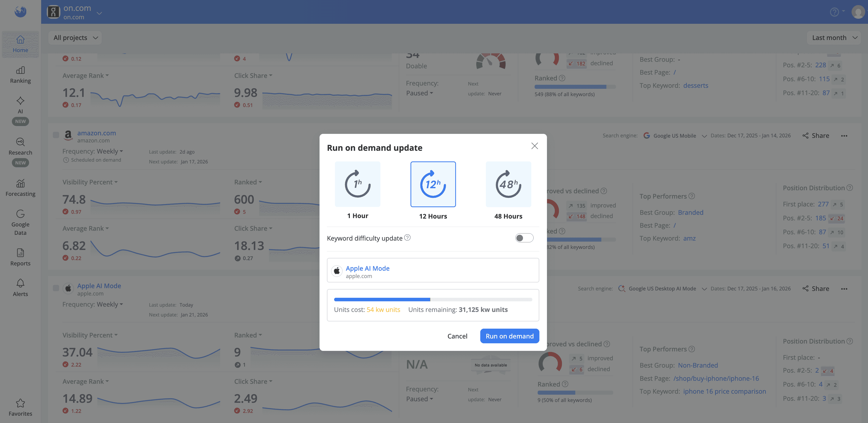The image size is (868, 423).
Task: Go to the Ranking menu item
Action: (x=20, y=75)
